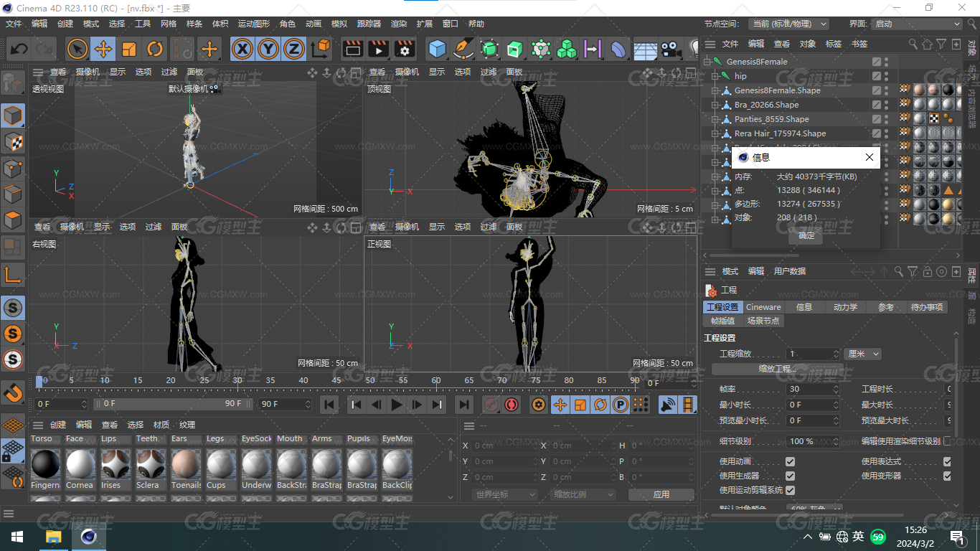Uncheck the 使用变形器 checkbox
This screenshot has height=551, width=980.
947,476
